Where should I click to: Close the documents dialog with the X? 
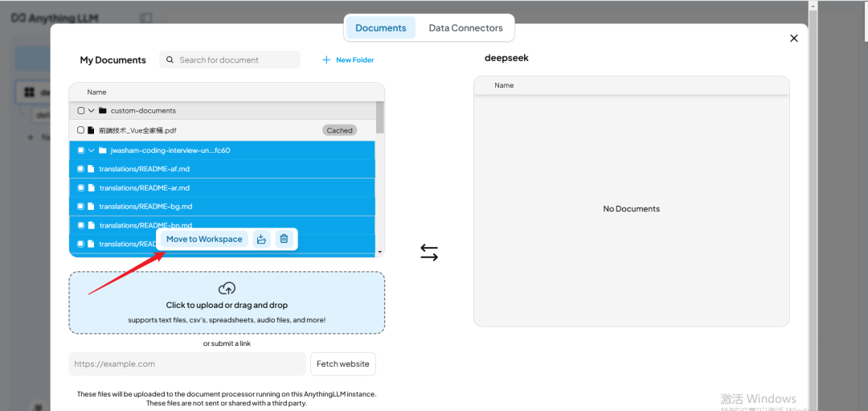coord(794,39)
